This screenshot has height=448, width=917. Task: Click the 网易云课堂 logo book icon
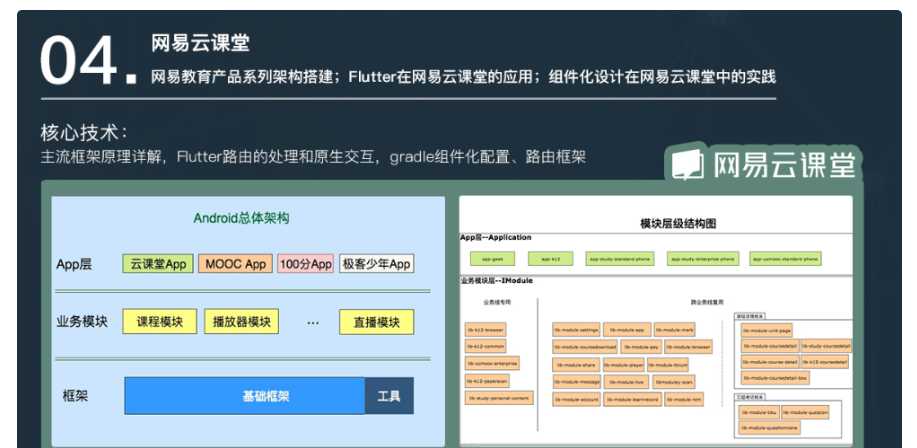[x=687, y=164]
